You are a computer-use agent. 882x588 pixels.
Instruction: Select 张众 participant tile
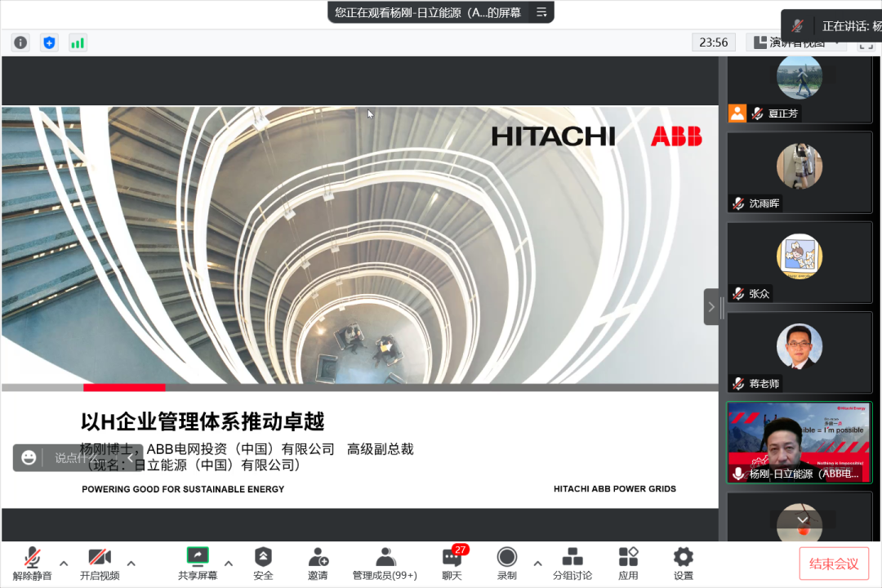coord(800,263)
